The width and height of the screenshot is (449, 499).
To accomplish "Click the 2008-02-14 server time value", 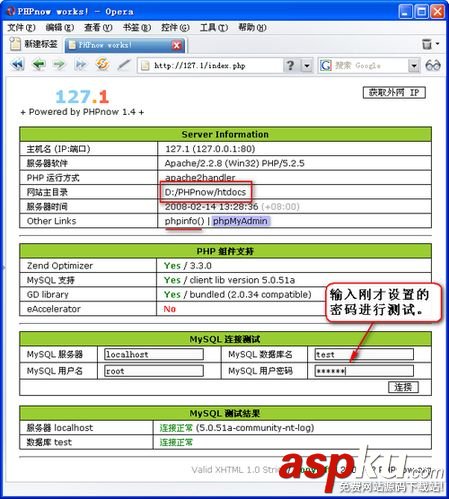I will [x=212, y=207].
